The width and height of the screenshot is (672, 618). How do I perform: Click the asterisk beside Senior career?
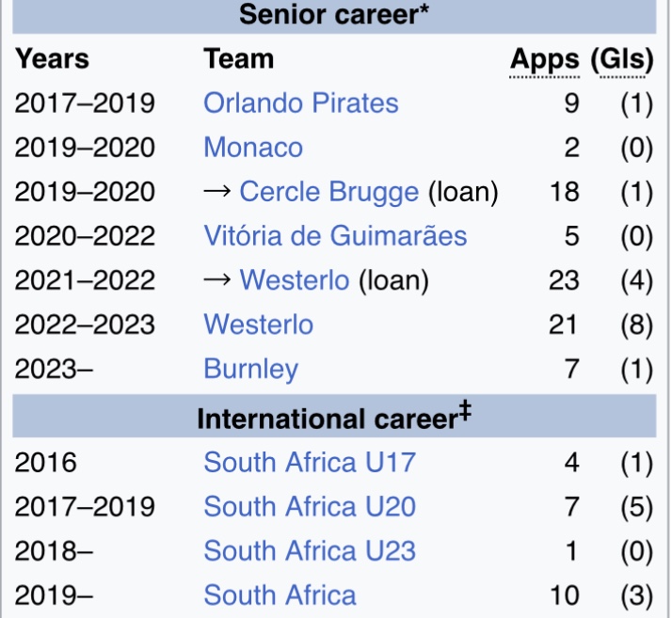(x=424, y=13)
